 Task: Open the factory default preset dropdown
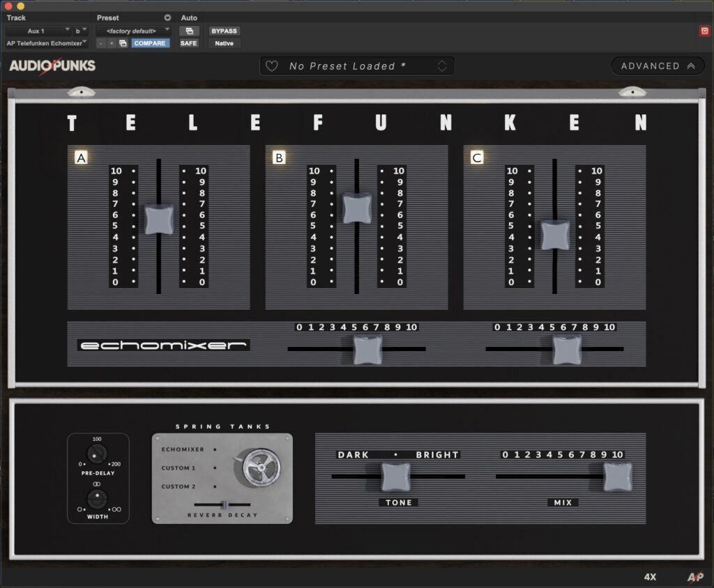(134, 31)
